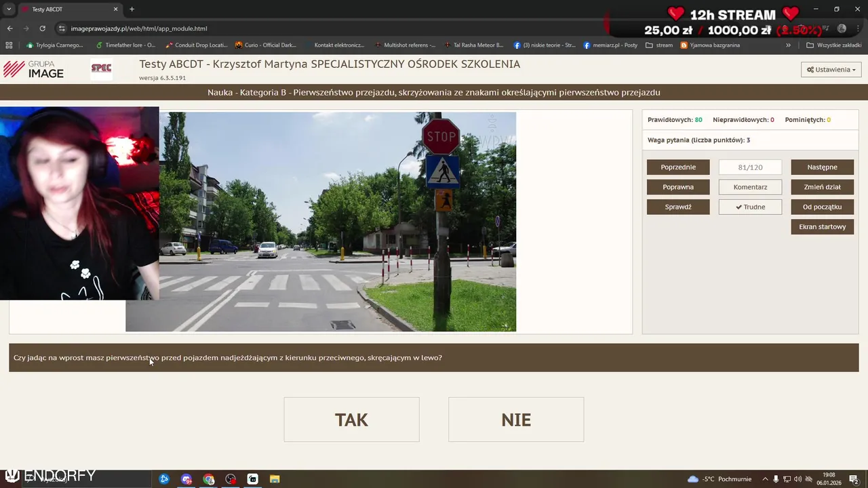Open the purple chat app taskbar icon
The height and width of the screenshot is (488, 868).
pos(186,479)
